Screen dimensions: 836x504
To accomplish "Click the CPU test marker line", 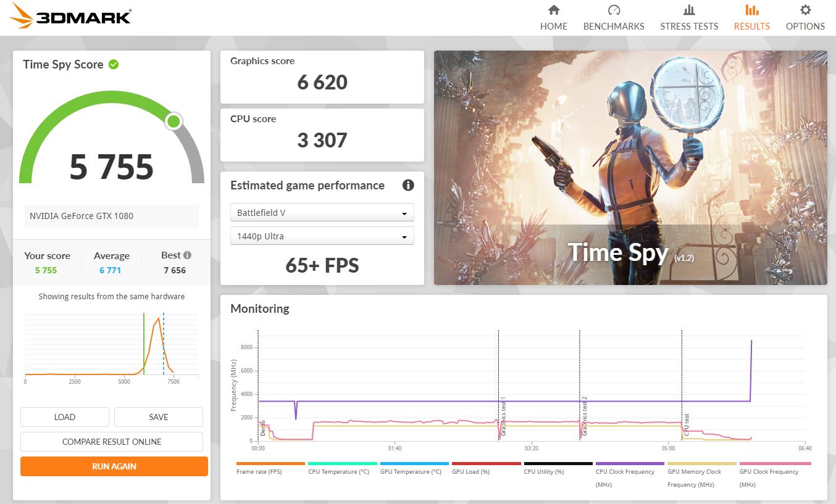I will (x=682, y=386).
